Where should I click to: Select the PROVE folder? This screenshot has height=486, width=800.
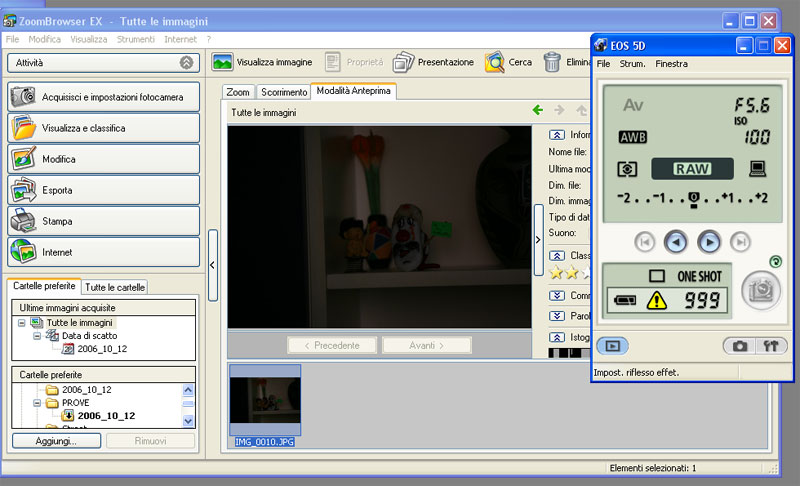pos(76,403)
